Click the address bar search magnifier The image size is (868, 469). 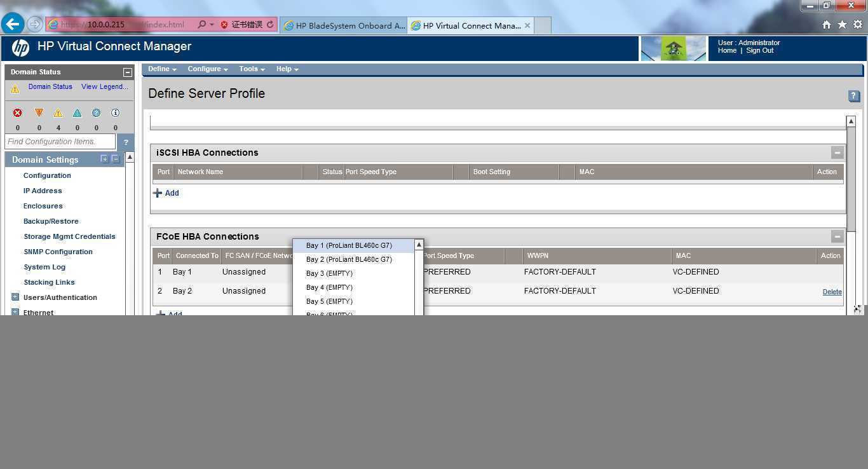point(202,25)
